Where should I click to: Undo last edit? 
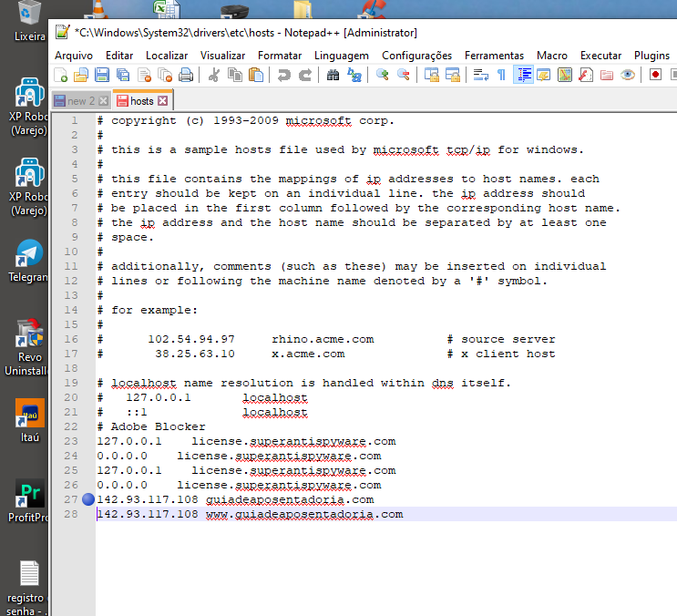(283, 75)
